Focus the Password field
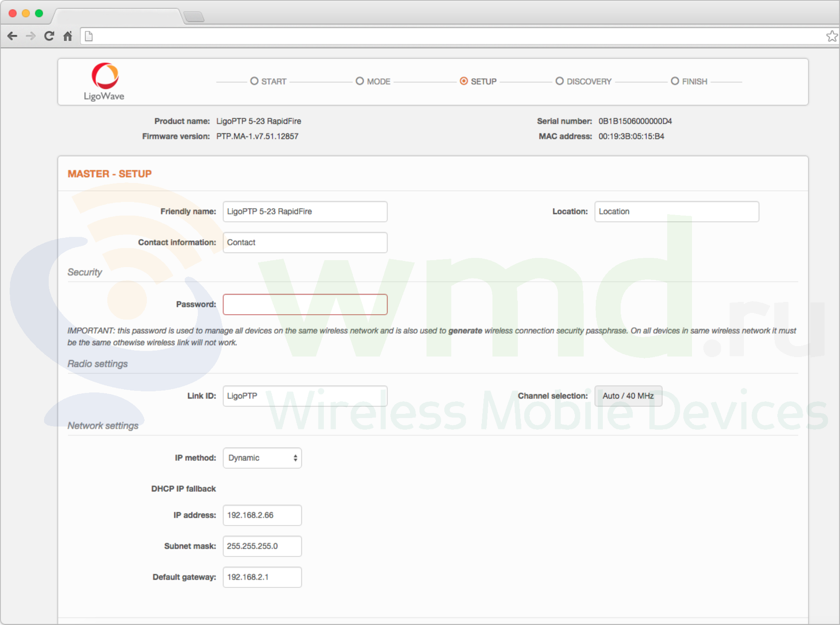840x625 pixels. tap(305, 304)
